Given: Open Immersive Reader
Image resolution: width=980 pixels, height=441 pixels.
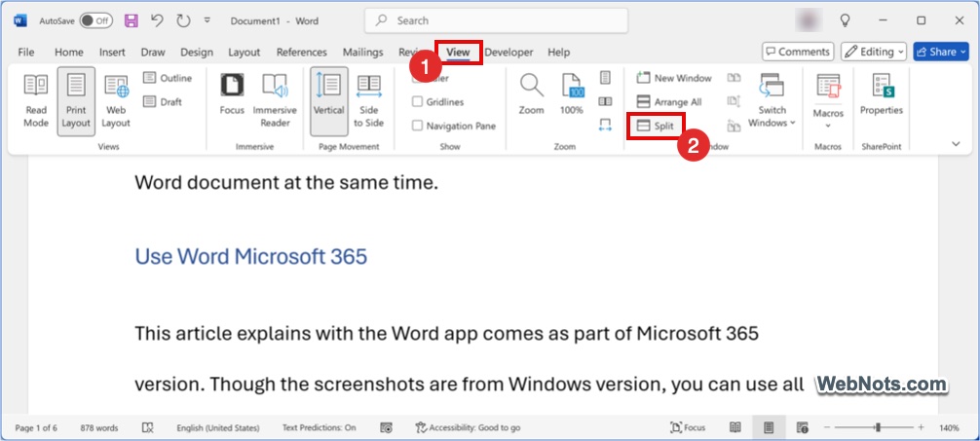Looking at the screenshot, I should [x=275, y=100].
